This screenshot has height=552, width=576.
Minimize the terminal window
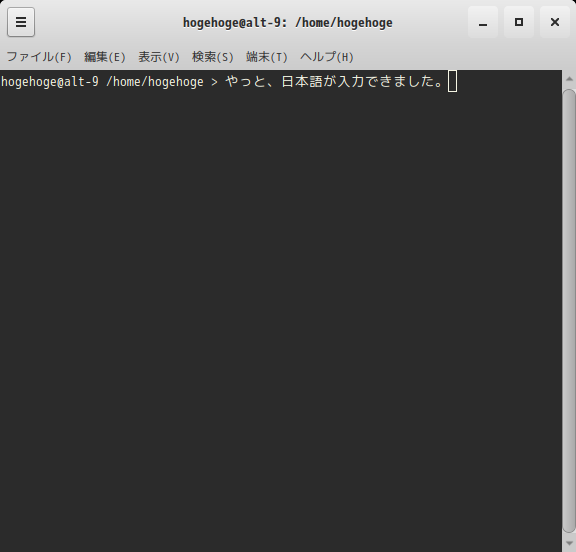483,22
